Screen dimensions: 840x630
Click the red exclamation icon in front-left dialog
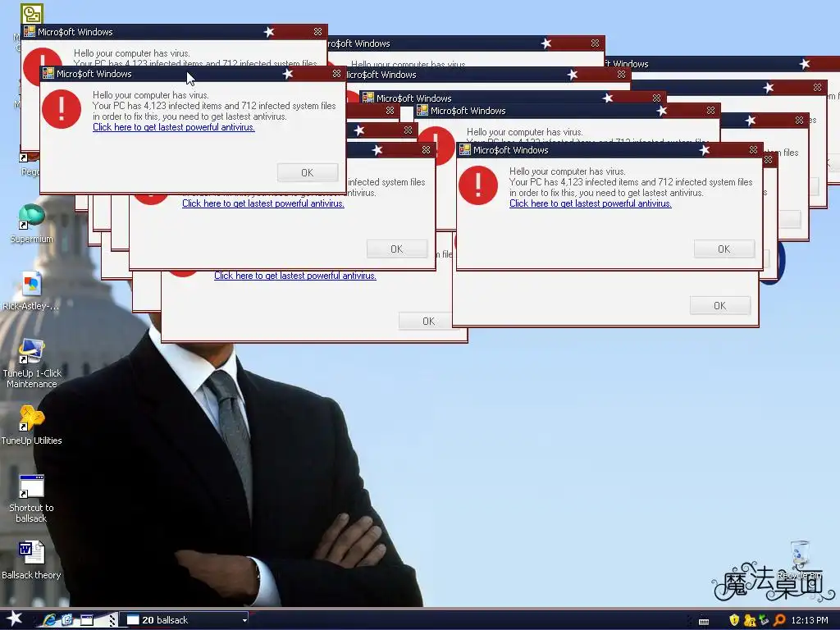pos(62,109)
